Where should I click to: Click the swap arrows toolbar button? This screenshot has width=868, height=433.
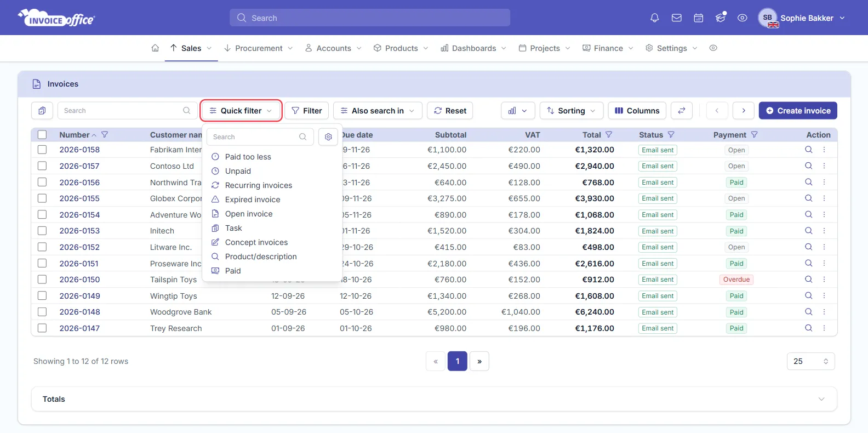pyautogui.click(x=682, y=111)
